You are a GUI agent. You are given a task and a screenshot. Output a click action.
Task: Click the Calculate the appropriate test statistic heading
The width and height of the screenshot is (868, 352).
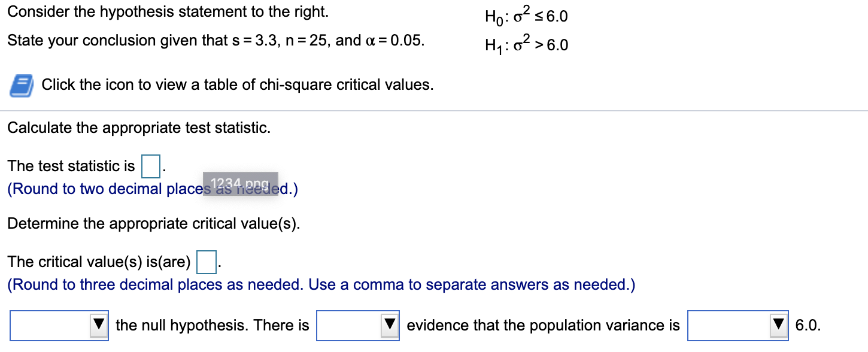coord(139,128)
